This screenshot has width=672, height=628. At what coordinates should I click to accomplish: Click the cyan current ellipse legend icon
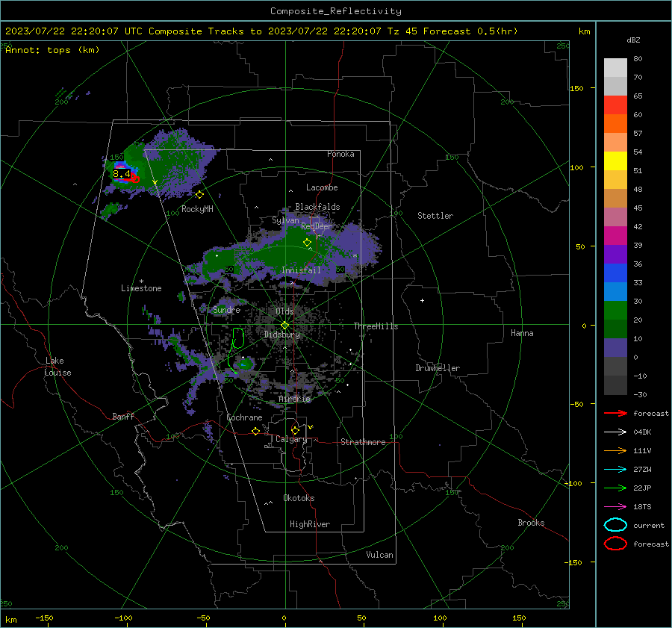pos(615,525)
